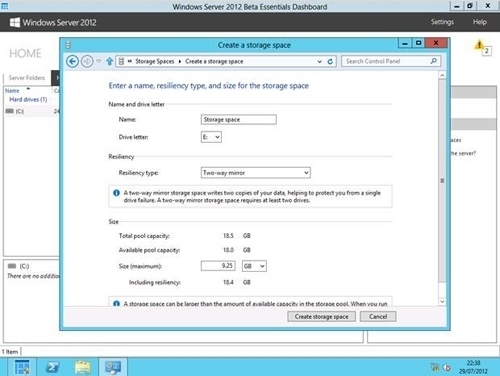Click the Windows Server 2012 logo
Image resolution: width=500 pixels, height=376 pixels.
(x=14, y=22)
